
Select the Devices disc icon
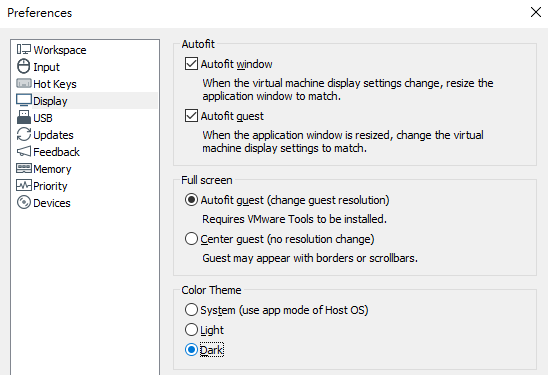click(x=24, y=202)
